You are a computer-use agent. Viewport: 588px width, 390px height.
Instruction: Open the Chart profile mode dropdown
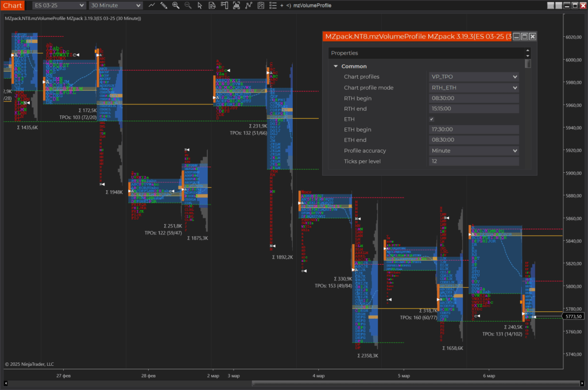point(474,87)
